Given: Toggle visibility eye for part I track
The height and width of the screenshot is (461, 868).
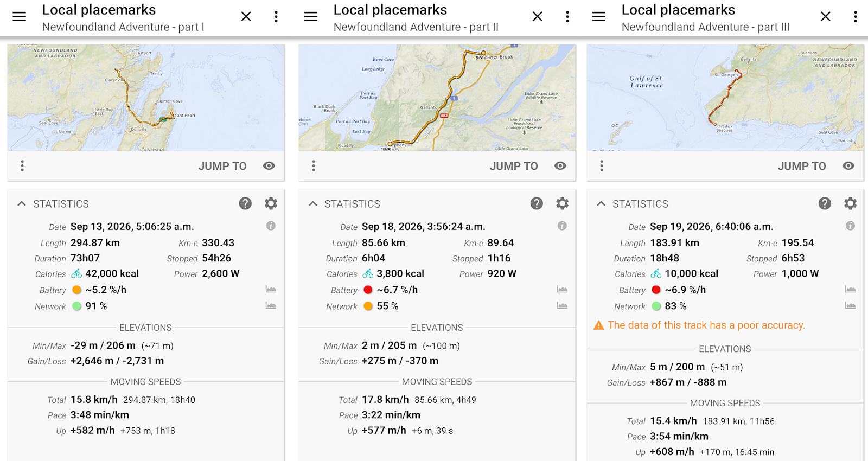Looking at the screenshot, I should tap(269, 166).
